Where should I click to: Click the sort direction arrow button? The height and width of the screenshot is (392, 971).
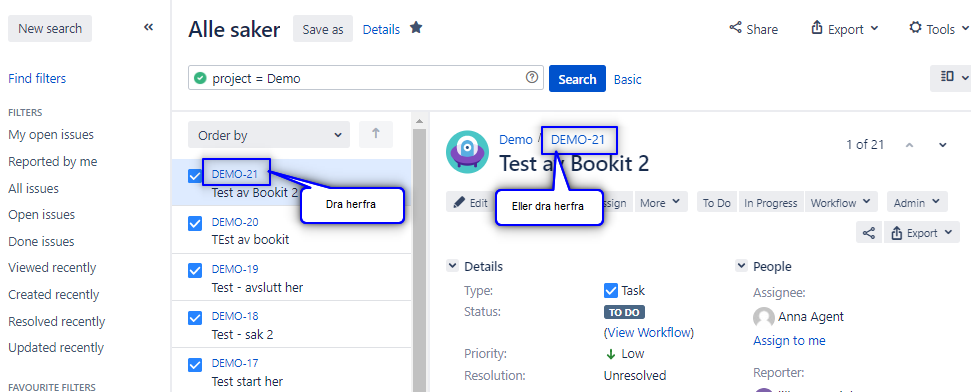(x=375, y=134)
